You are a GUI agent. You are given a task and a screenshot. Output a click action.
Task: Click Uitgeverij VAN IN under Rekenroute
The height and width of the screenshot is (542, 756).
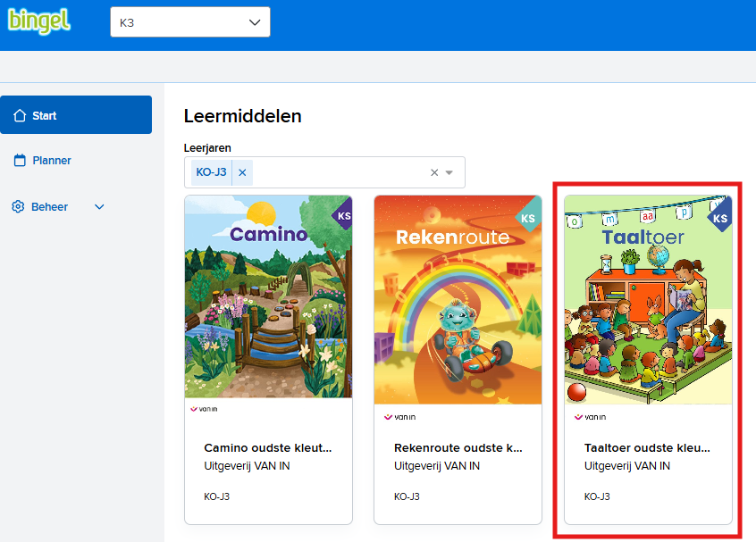(x=437, y=466)
